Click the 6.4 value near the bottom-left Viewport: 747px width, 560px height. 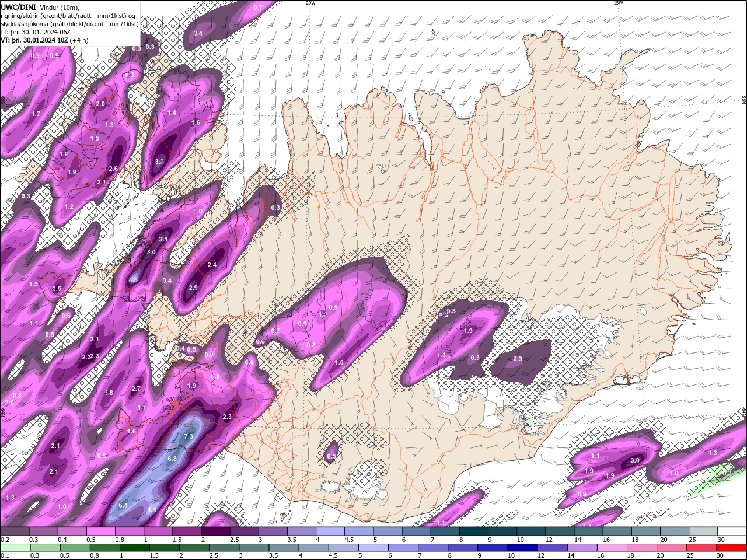click(123, 505)
